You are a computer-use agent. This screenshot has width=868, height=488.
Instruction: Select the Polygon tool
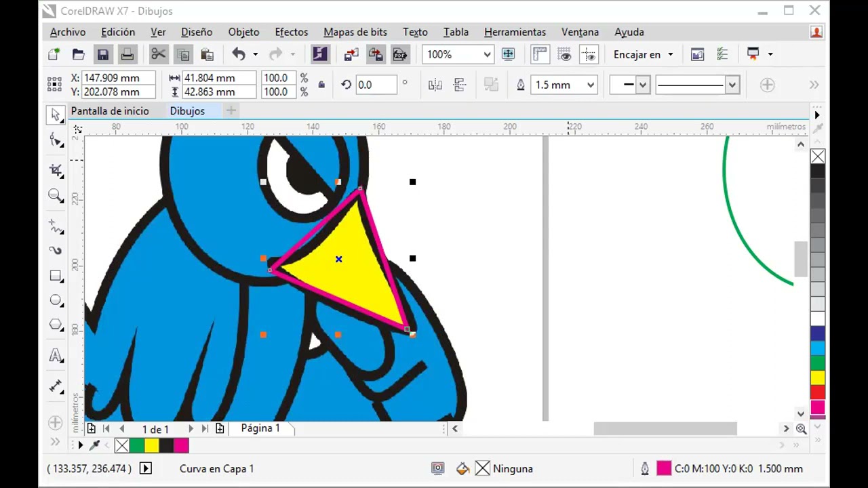(x=56, y=325)
